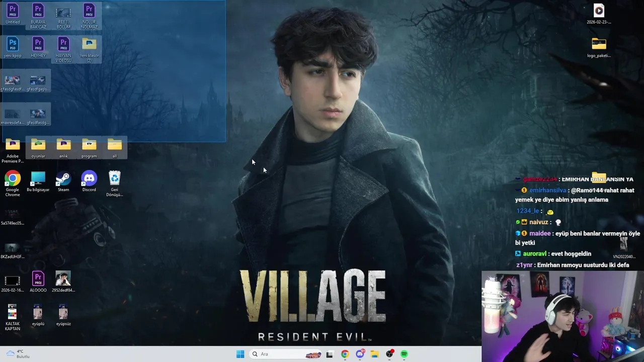Viewport: 644px width, 362px height.
Task: Select the VN2022040 file icon
Action: tap(624, 248)
